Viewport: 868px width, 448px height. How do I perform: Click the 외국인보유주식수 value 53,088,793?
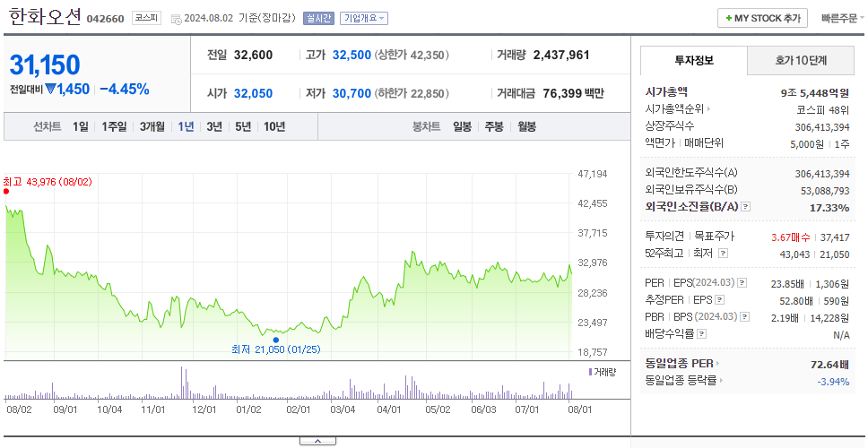pos(825,190)
